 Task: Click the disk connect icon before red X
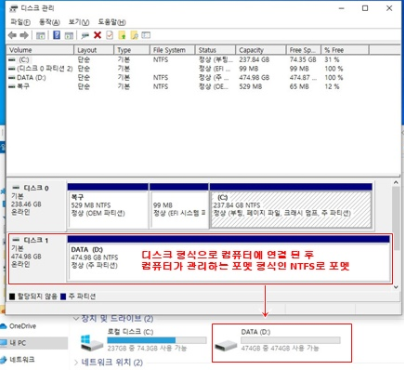point(85,35)
